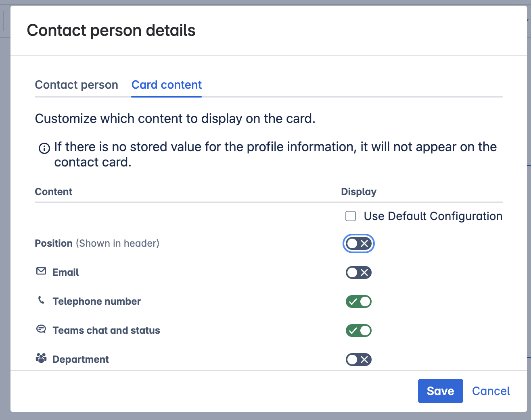Click the Cancel link
Viewport: 531px width, 420px height.
[491, 391]
